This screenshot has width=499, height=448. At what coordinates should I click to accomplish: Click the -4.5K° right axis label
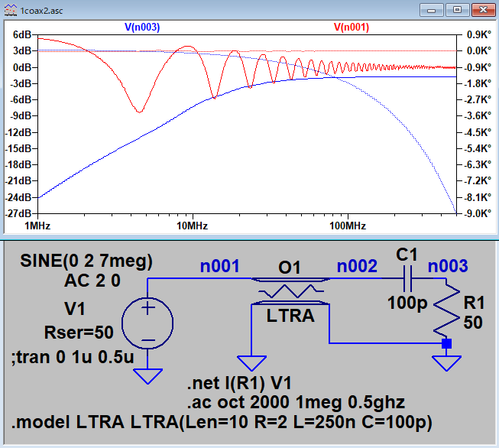[478, 132]
